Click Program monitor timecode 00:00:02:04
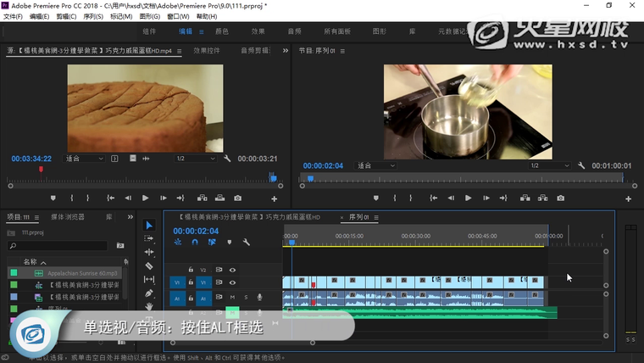The image size is (644, 363). point(323,165)
